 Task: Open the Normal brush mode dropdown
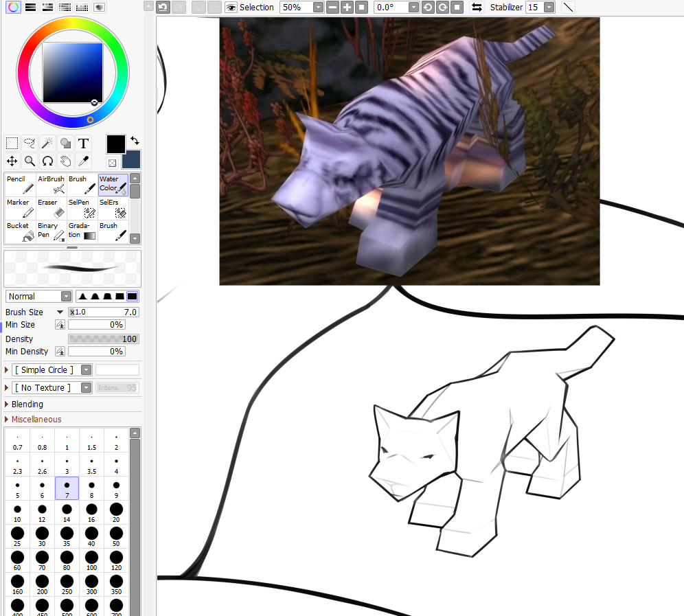[66, 297]
